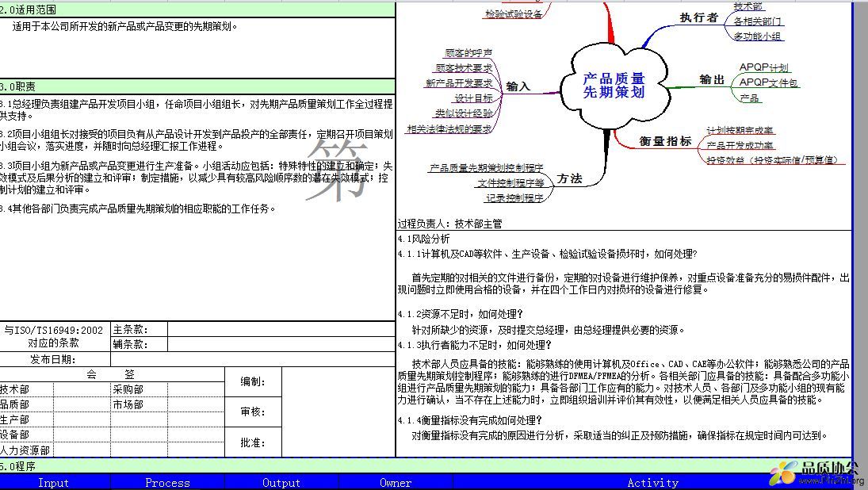Screen dimensions: 868x490
Task: Click the "计划按期完成率" mind map node
Action: (740, 130)
